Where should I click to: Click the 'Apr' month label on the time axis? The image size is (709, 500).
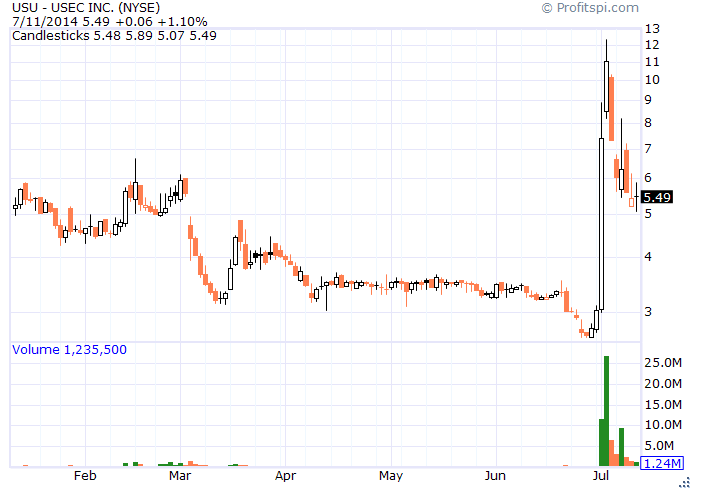285,476
